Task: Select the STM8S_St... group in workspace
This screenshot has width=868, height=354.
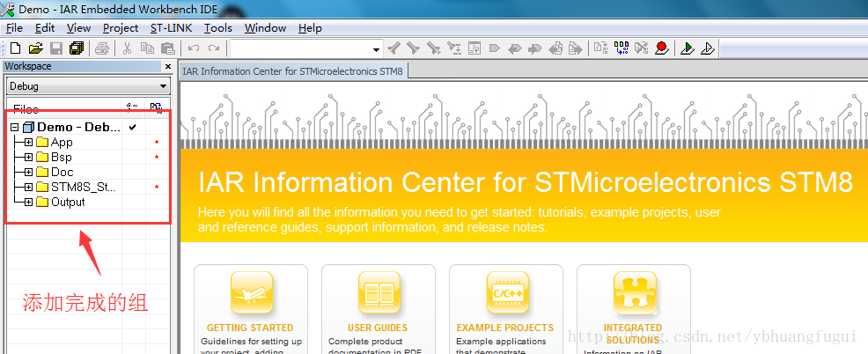Action: coord(83,188)
